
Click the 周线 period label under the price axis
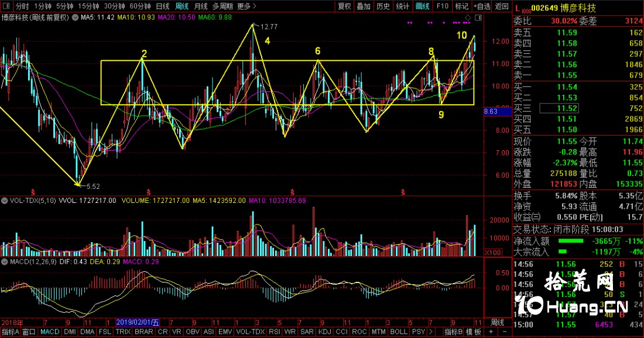pyautogui.click(x=497, y=322)
